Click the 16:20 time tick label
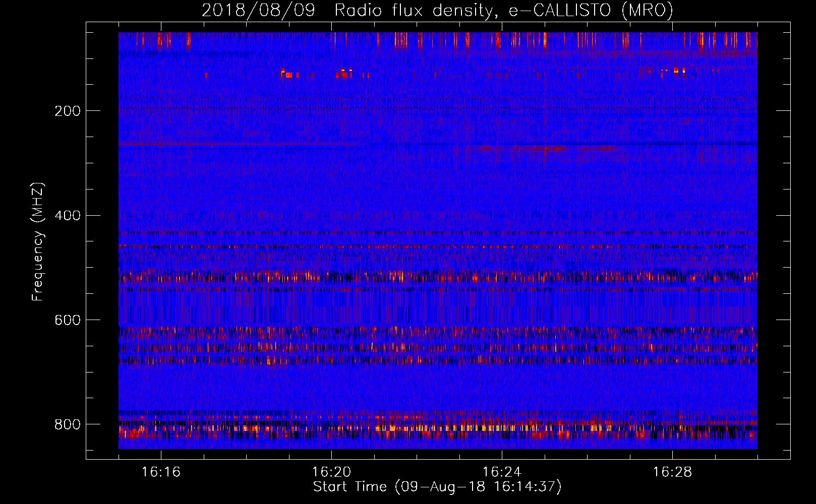 pyautogui.click(x=331, y=472)
